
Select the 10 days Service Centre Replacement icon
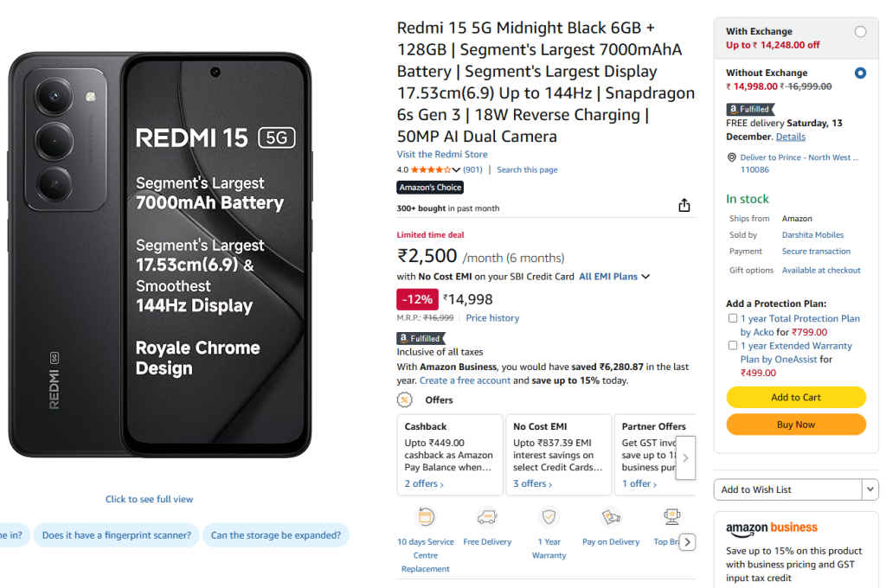pyautogui.click(x=425, y=516)
